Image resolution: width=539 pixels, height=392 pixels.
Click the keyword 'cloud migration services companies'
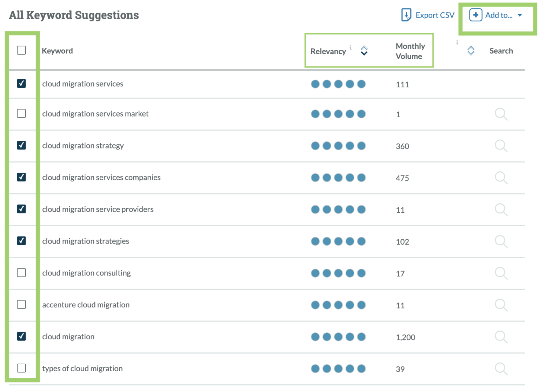101,178
